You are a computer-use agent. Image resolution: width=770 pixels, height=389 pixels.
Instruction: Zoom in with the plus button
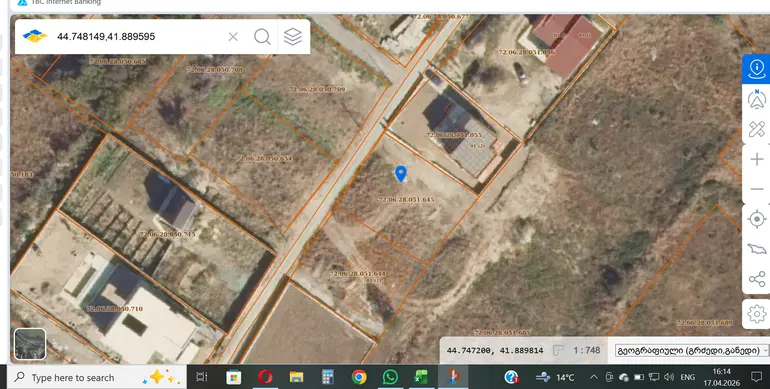757,160
